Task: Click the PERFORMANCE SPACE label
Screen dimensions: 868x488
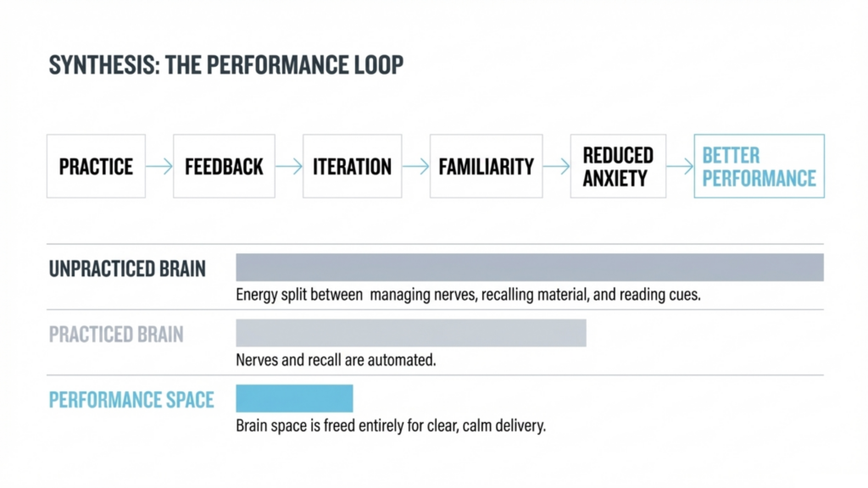Action: (x=131, y=400)
